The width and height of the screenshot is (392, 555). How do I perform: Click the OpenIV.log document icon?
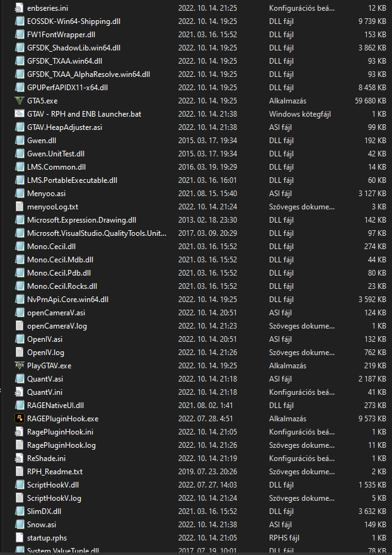tap(19, 353)
